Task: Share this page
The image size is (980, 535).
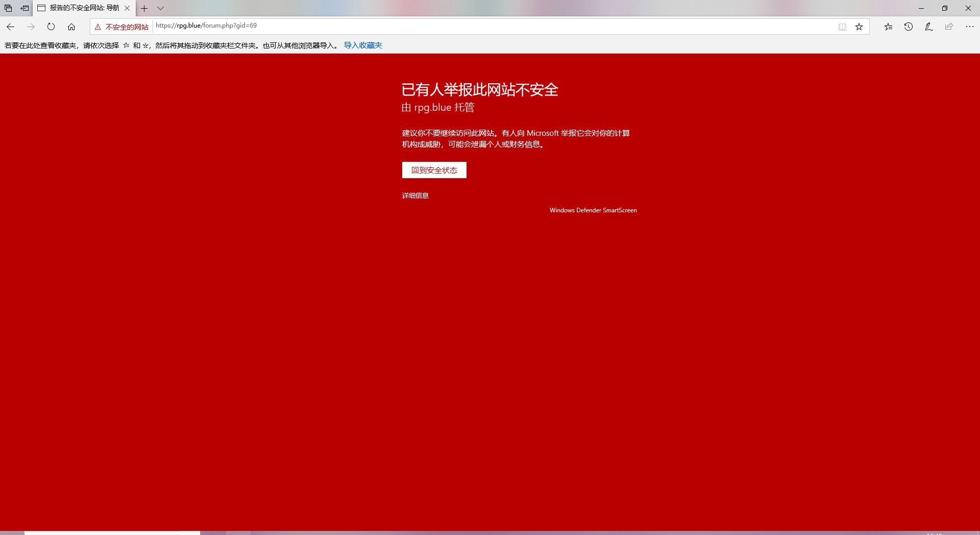Action: click(949, 27)
